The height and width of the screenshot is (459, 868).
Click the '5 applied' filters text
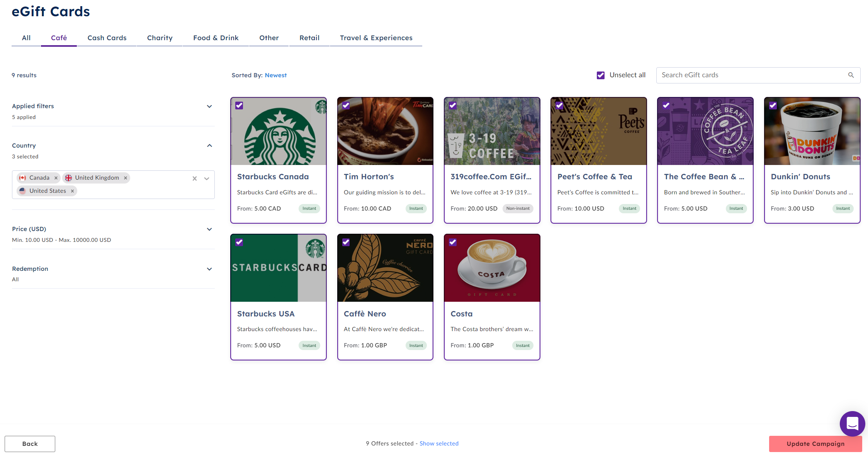coord(24,117)
